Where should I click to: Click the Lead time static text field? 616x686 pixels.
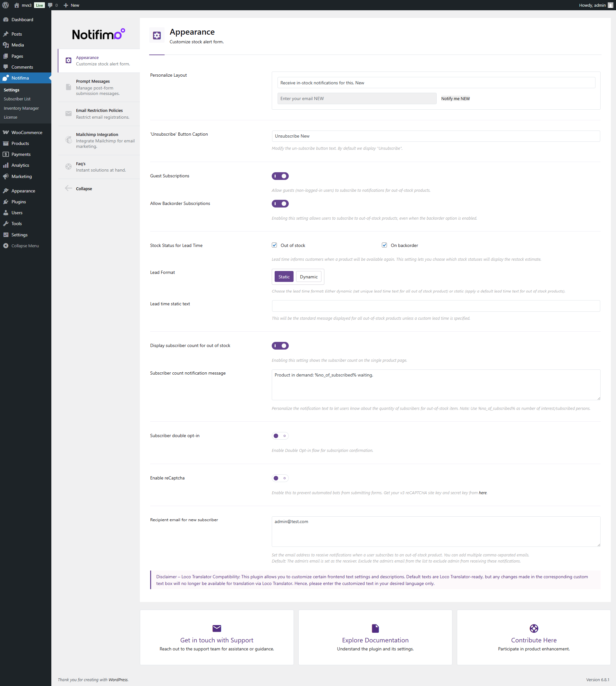(x=436, y=306)
